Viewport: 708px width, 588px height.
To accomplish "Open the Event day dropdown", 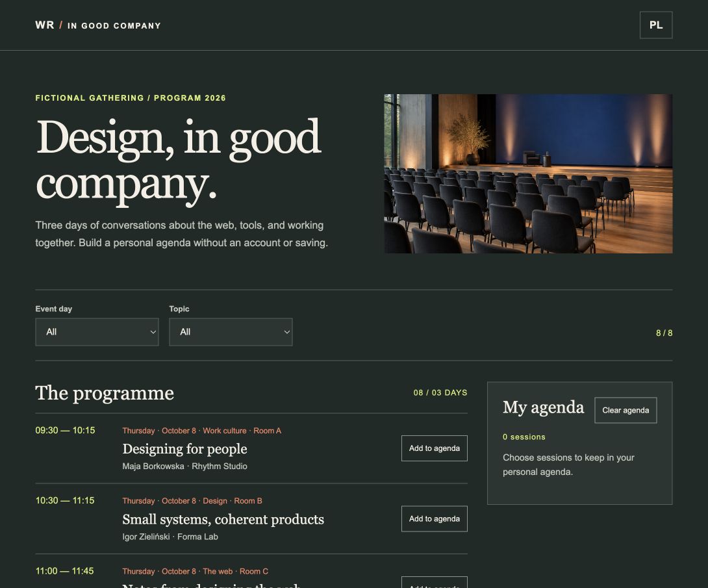I will click(x=97, y=332).
